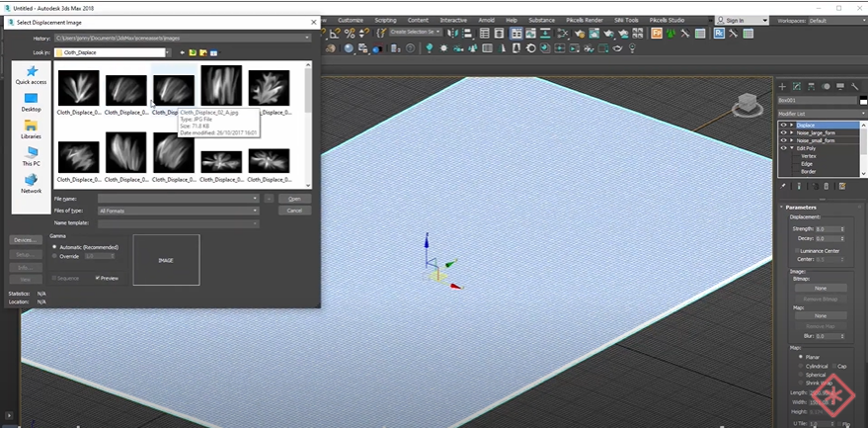Open the Modifier List dropdown
868x428 pixels.
click(x=819, y=114)
